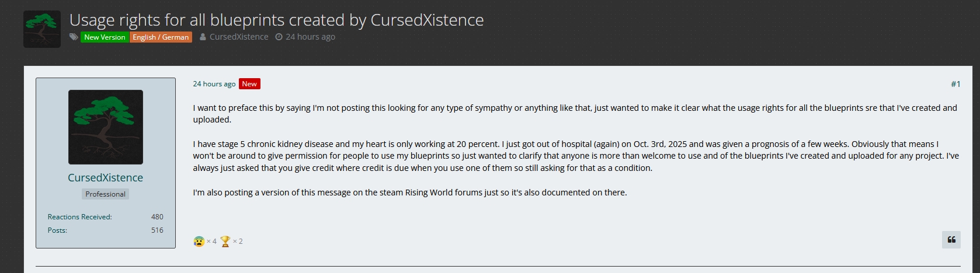This screenshot has height=273, width=980.
Task: View the user's "Posts" link
Action: pyautogui.click(x=57, y=230)
